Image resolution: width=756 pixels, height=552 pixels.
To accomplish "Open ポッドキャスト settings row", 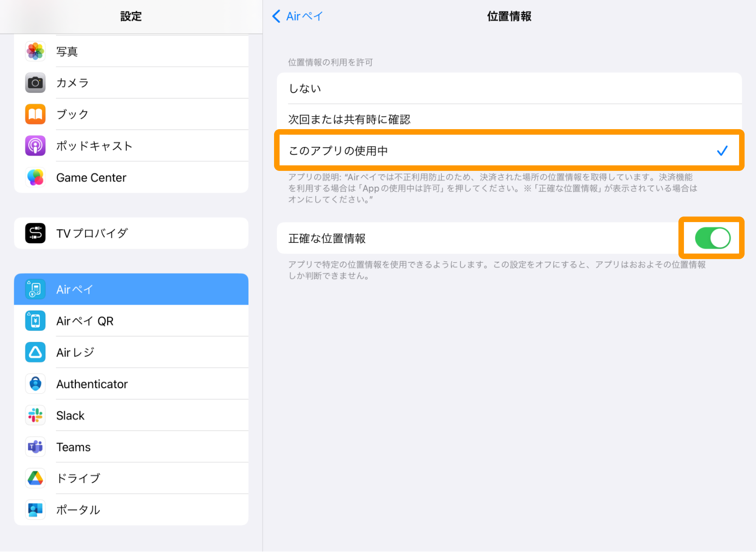I will pos(131,146).
